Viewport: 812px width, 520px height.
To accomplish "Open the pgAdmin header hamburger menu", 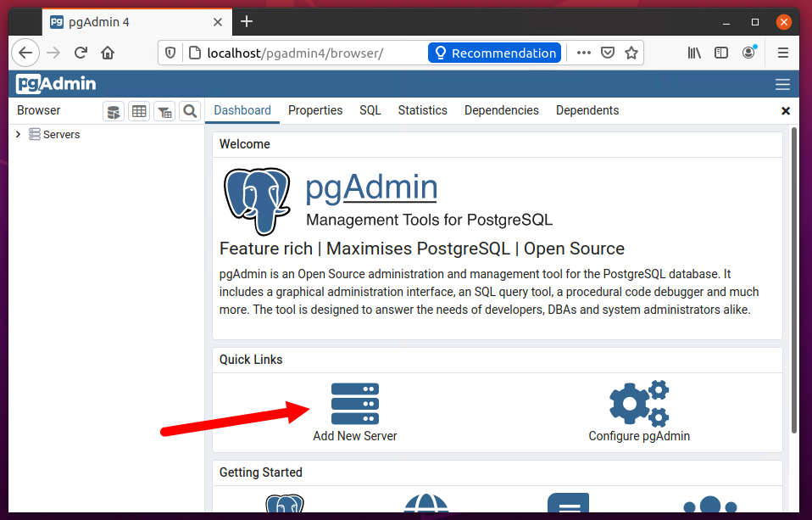I will (782, 84).
